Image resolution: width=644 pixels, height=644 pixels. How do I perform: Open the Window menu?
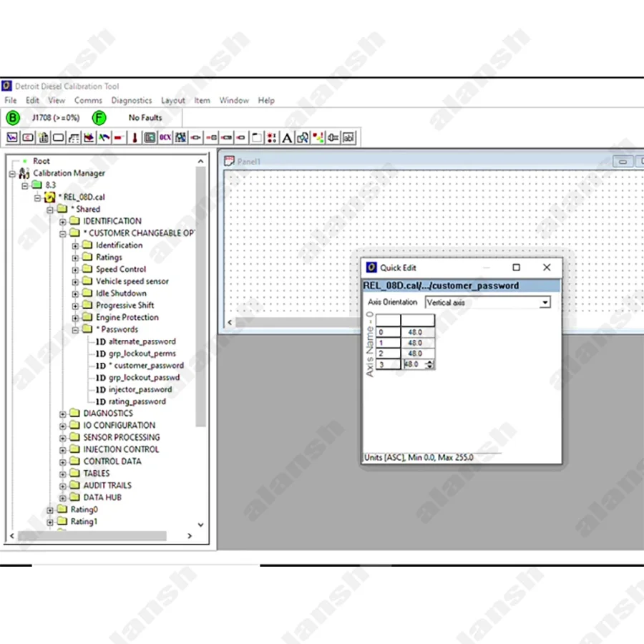click(x=234, y=101)
